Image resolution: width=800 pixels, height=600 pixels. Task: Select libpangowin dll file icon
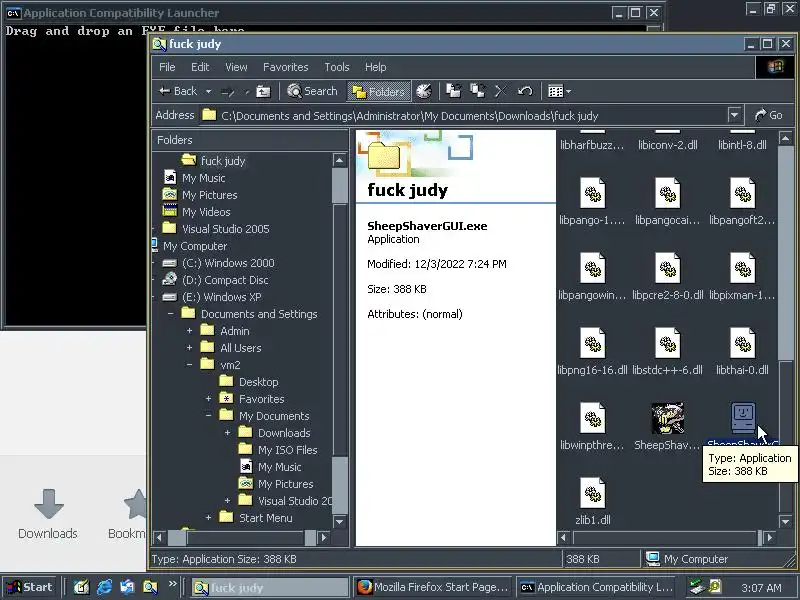[592, 268]
